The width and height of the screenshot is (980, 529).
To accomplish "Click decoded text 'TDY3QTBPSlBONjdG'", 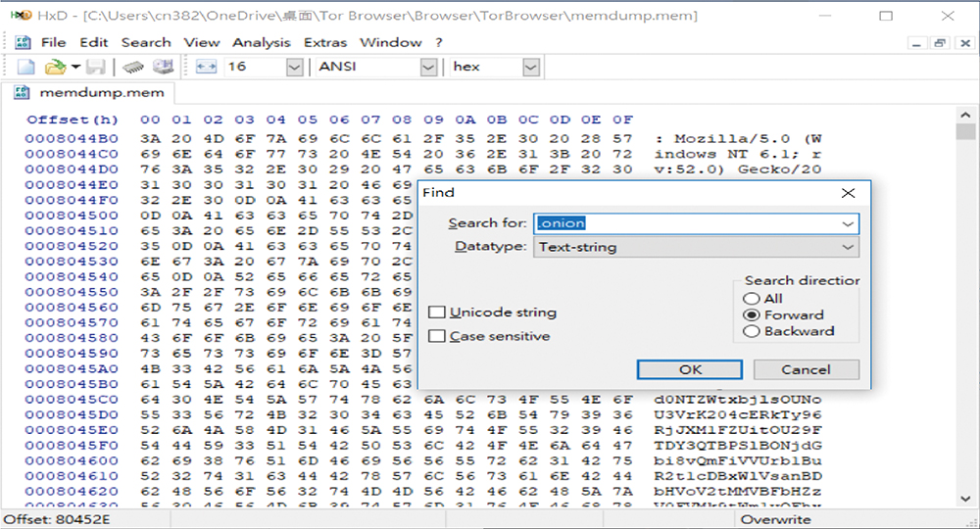I will coord(738,446).
